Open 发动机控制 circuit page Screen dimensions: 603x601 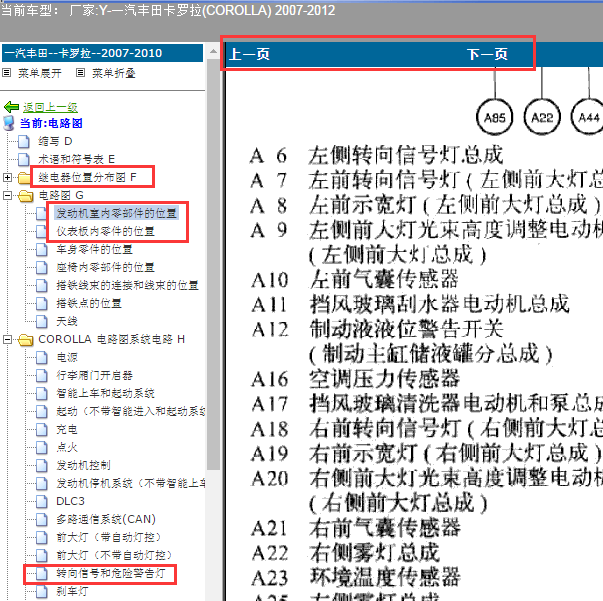point(83,466)
